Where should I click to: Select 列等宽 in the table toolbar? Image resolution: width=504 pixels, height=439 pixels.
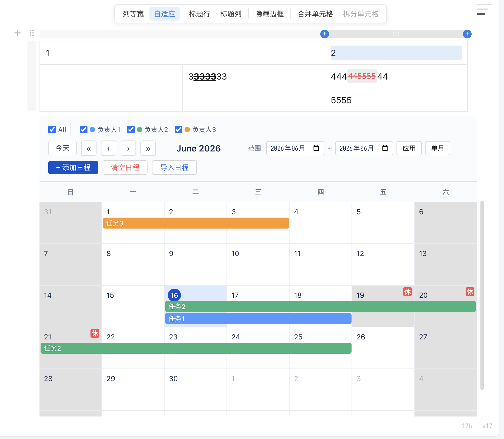(x=133, y=14)
